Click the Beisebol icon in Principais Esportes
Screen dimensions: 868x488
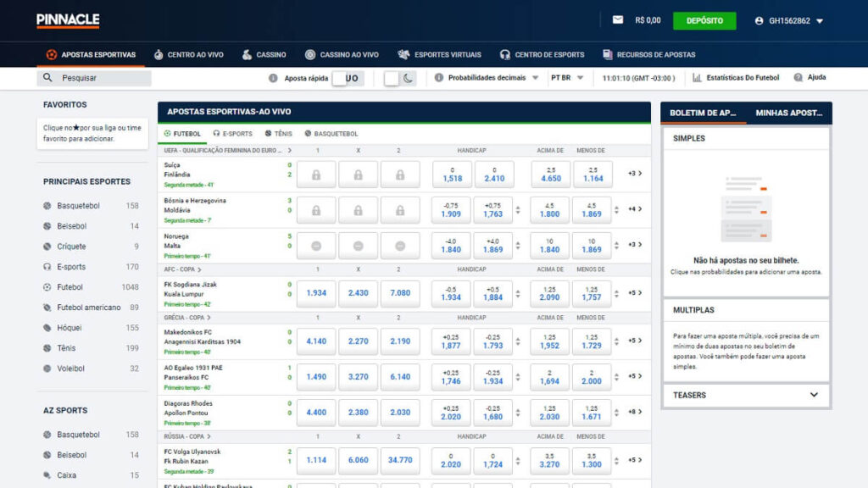click(x=47, y=226)
